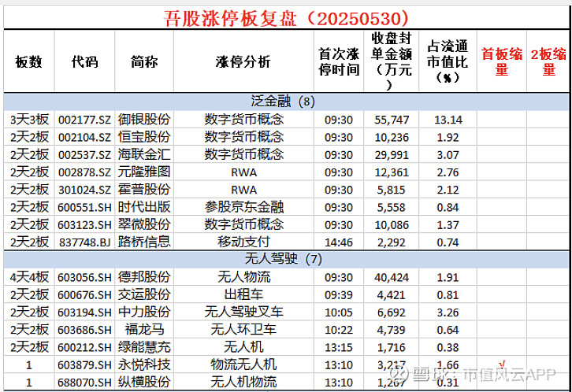The image size is (572, 392).
Task: Click stock code 688070.SH
Action: pyautogui.click(x=84, y=383)
